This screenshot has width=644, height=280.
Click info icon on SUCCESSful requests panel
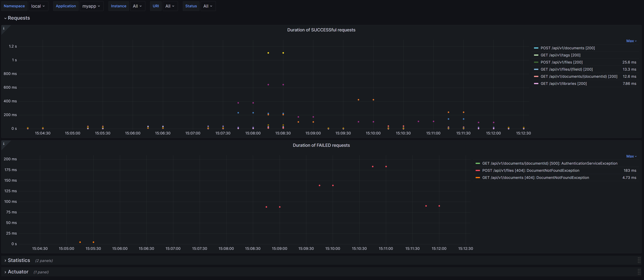(x=4, y=28)
